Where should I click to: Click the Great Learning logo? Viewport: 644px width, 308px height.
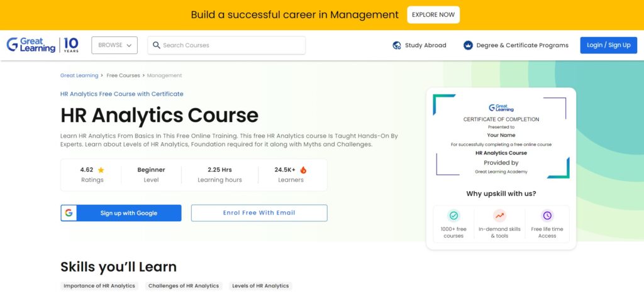[x=31, y=45]
